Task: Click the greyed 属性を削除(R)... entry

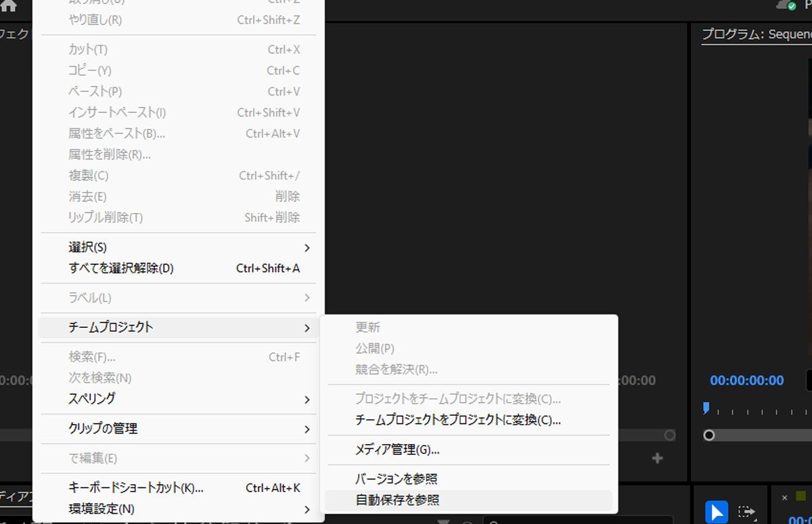Action: (x=179, y=155)
